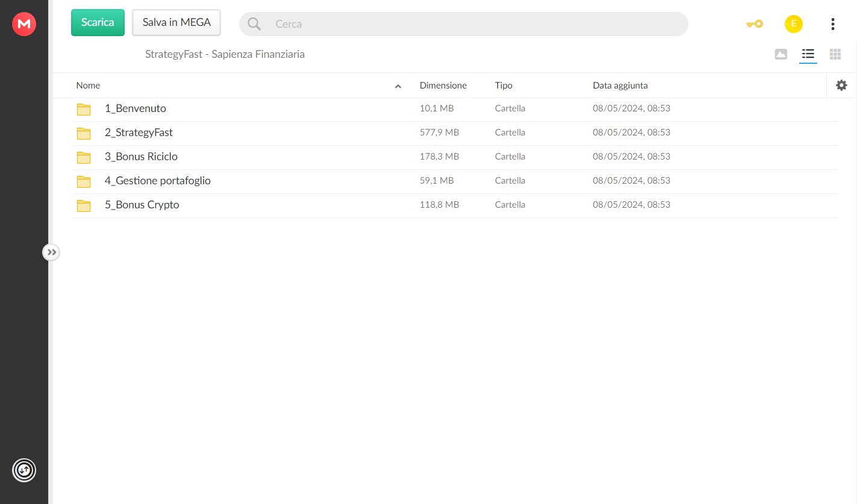
Task: Toggle sort order arrow on Nome
Action: coord(398,86)
